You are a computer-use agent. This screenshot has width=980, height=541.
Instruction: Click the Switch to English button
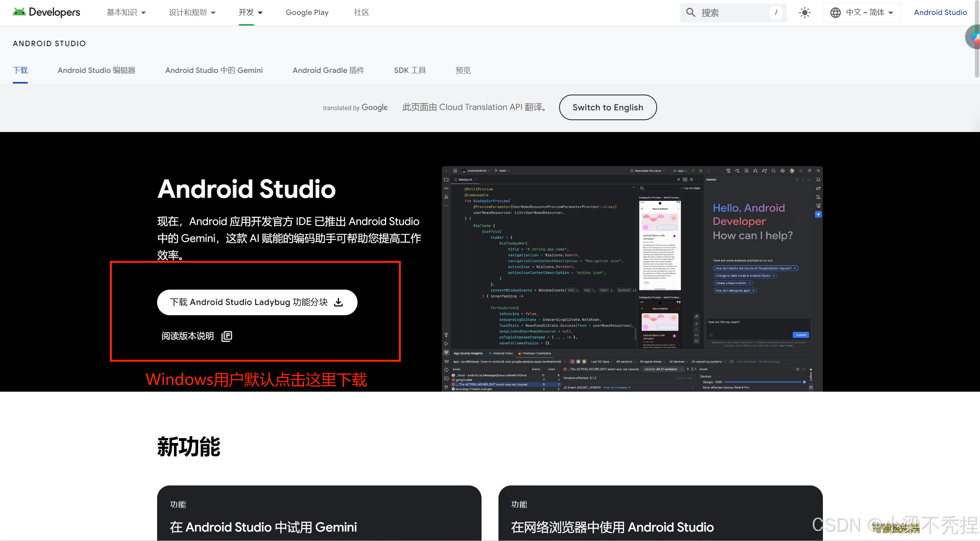(x=608, y=107)
